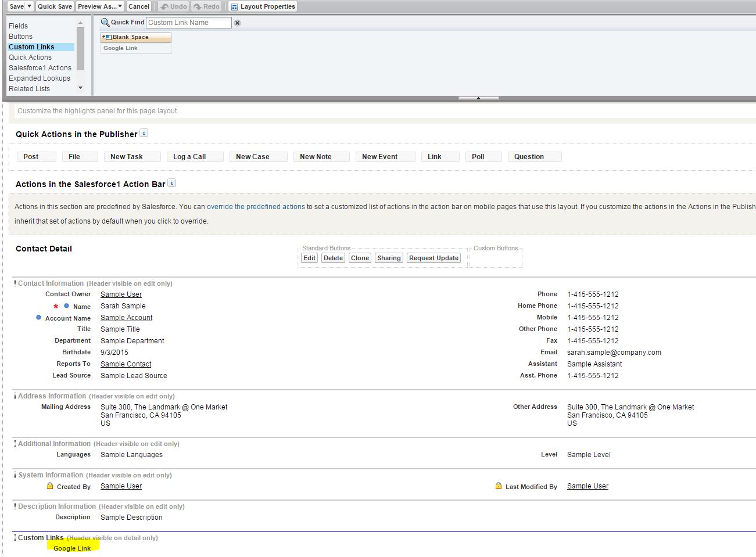Open the Save dropdown arrow
This screenshot has width=756, height=557.
30,6
